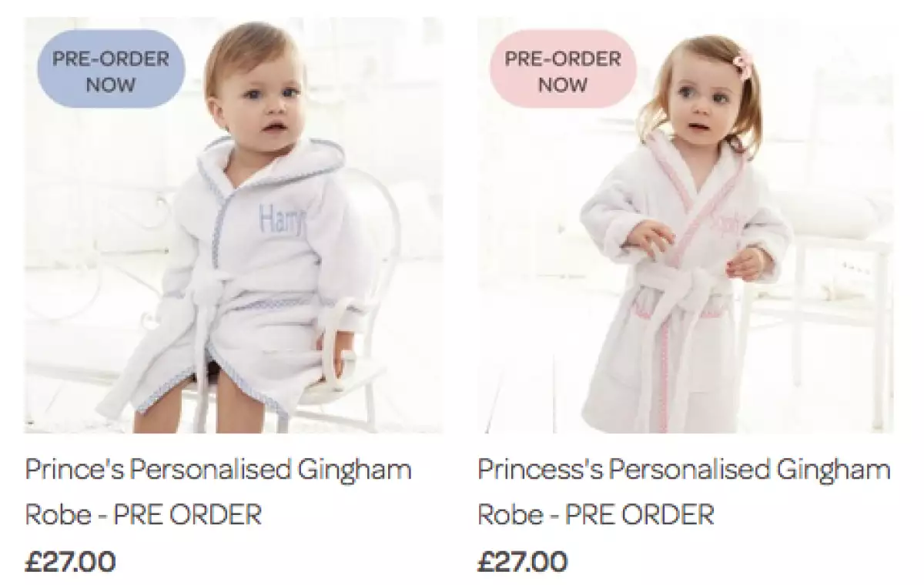This screenshot has width=924, height=585.
Task: Select the £27.00 price under Princess's robe
Action: 522,561
